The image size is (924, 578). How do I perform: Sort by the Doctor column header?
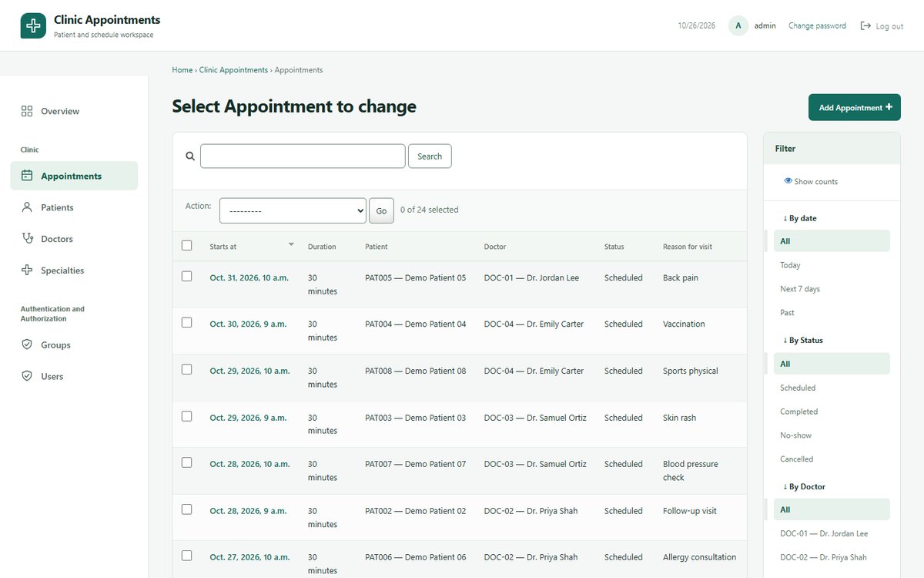pyautogui.click(x=495, y=247)
